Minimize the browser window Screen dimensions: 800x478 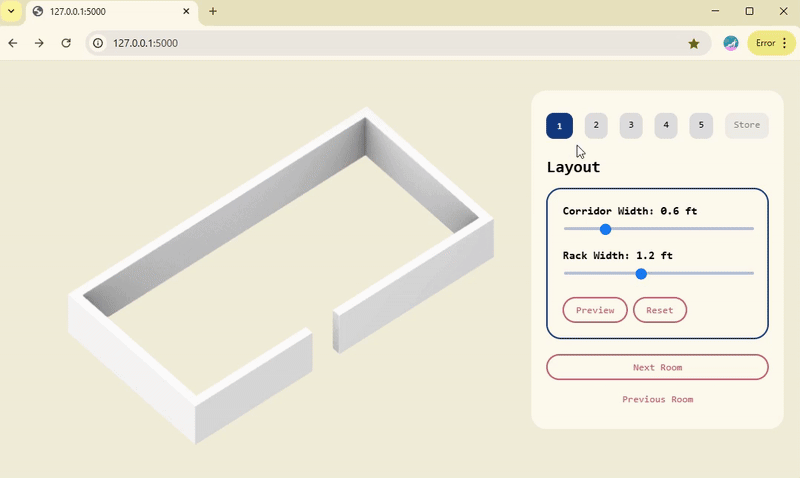pyautogui.click(x=715, y=11)
